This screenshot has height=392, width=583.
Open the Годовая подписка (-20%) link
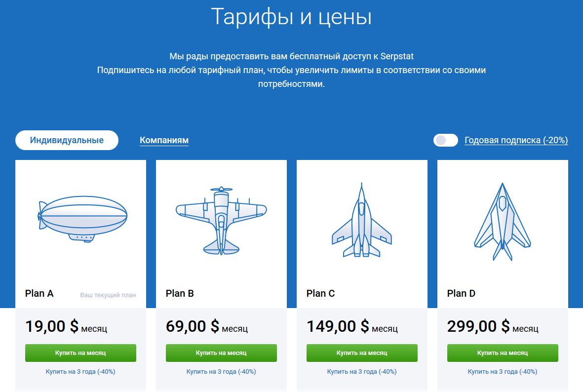516,140
